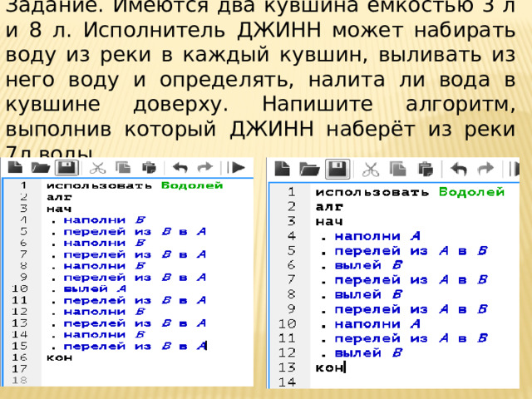
Task: Redo arrow in left editor toolbar
Action: click(x=205, y=167)
